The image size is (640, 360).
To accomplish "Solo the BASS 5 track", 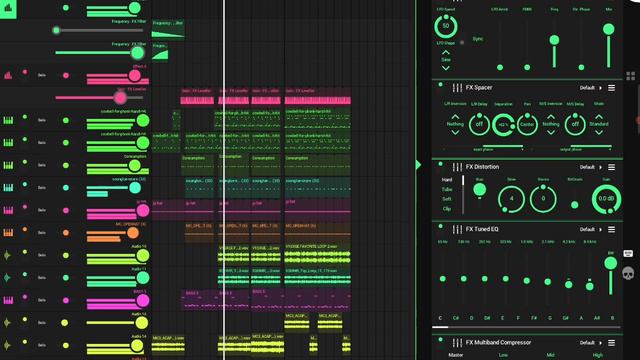I will pos(42,300).
